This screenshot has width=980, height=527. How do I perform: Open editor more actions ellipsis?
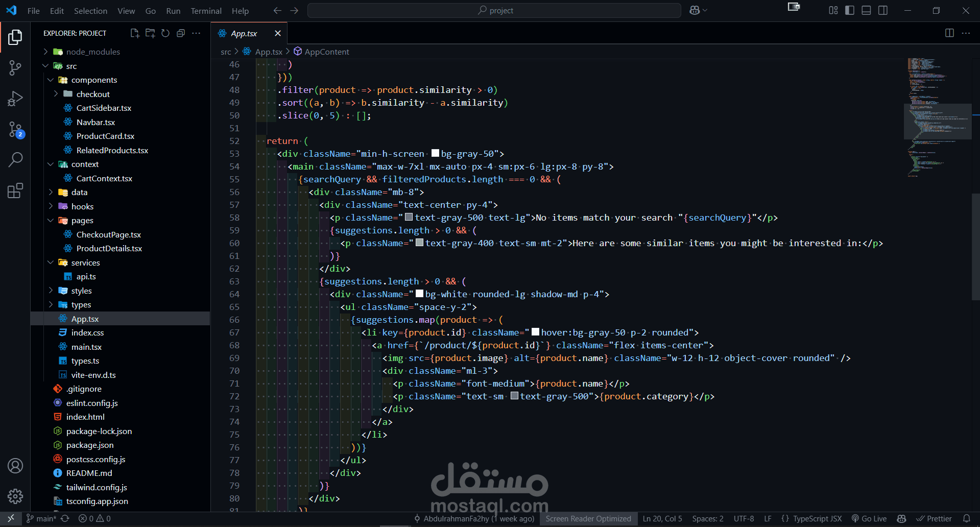pyautogui.click(x=966, y=33)
